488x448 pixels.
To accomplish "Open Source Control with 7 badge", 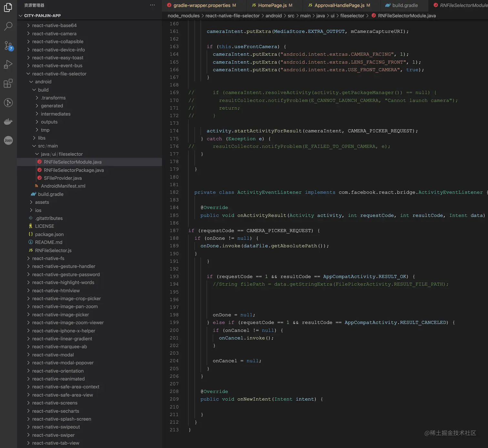I will tap(8, 45).
